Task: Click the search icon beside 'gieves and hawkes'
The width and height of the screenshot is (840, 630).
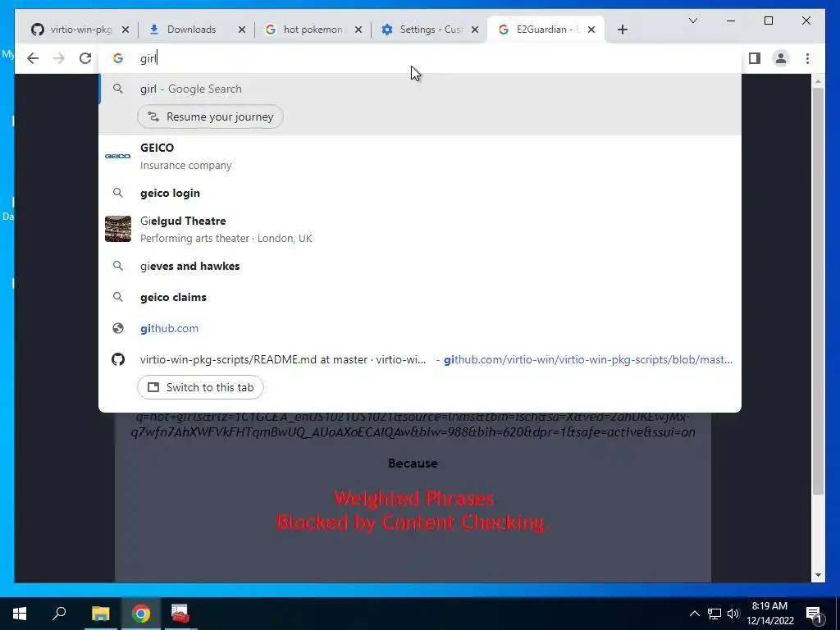Action: coord(118,266)
